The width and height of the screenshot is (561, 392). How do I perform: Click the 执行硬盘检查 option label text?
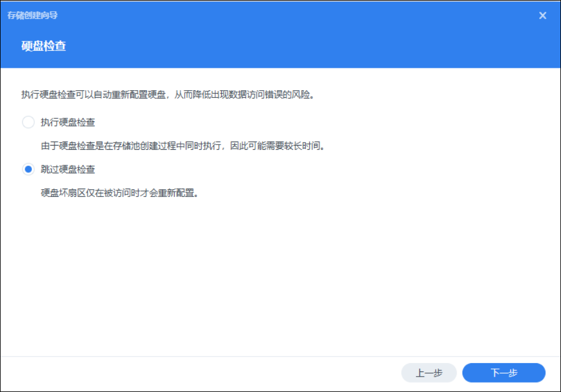pos(68,123)
